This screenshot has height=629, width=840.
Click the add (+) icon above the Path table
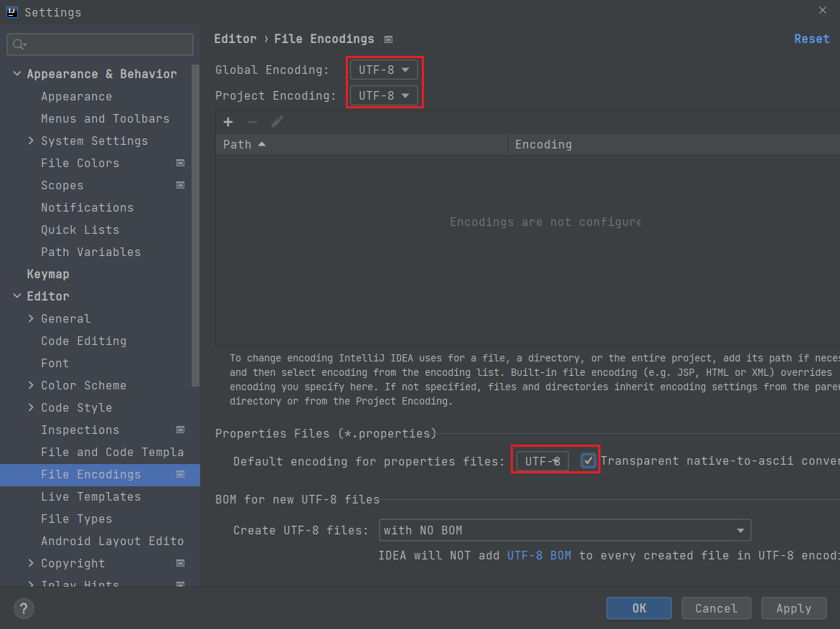point(228,122)
